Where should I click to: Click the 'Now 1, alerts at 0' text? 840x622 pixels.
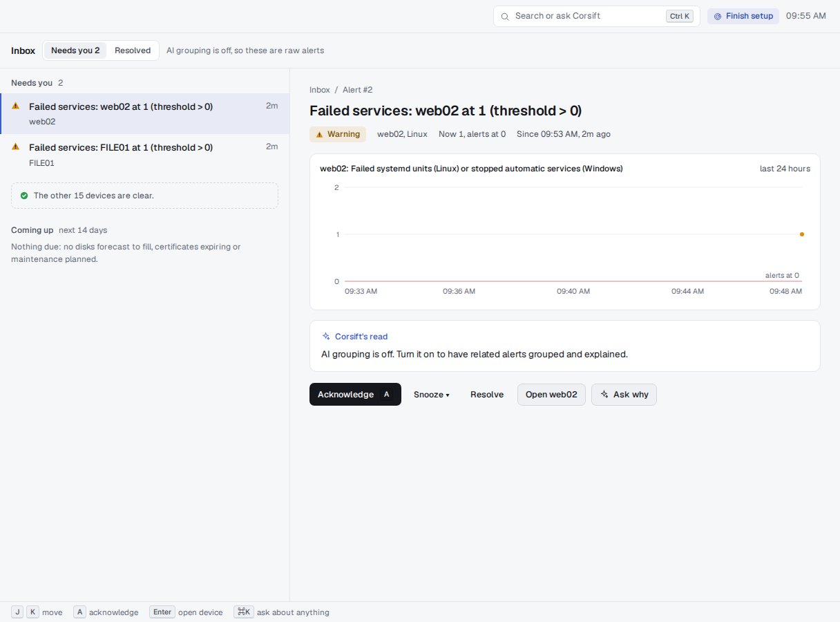472,134
